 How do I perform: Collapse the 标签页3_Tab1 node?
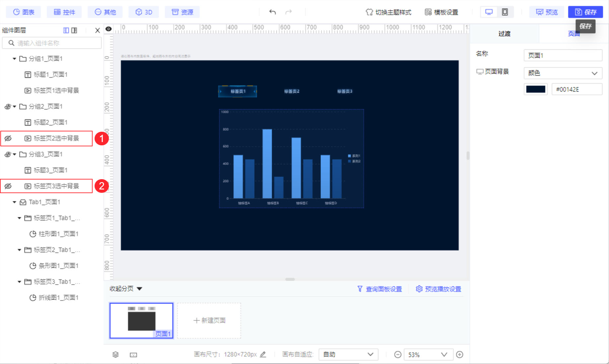click(19, 282)
